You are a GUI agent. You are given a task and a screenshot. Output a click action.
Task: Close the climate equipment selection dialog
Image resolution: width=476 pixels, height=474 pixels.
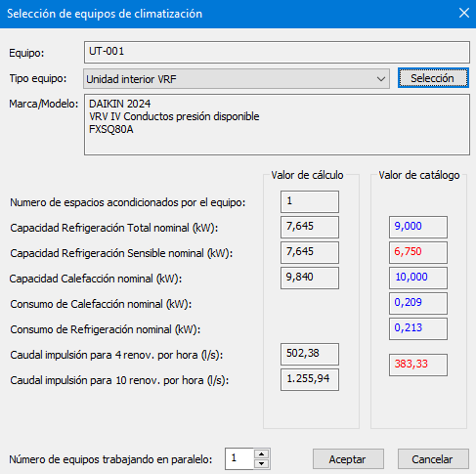tap(464, 14)
